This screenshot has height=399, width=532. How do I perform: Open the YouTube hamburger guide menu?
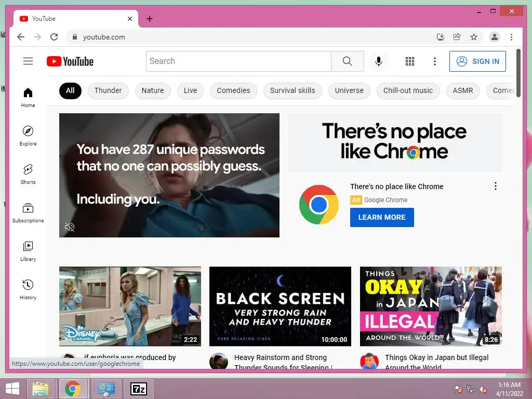(x=28, y=61)
